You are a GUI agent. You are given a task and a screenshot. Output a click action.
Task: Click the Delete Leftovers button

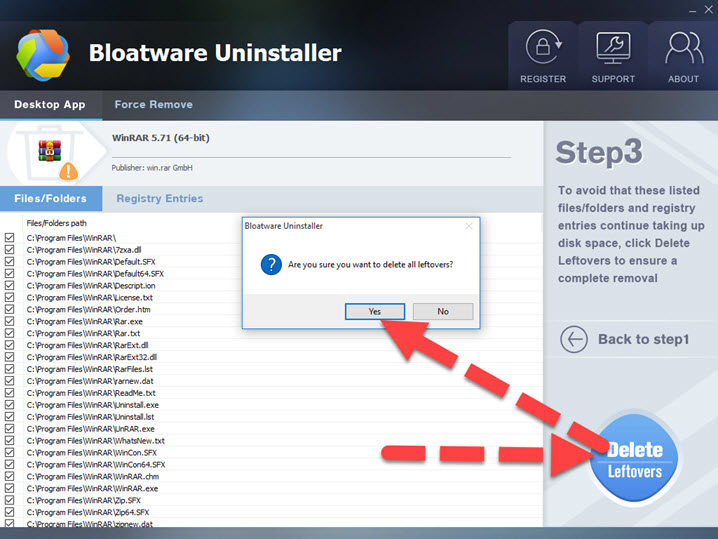(x=635, y=458)
